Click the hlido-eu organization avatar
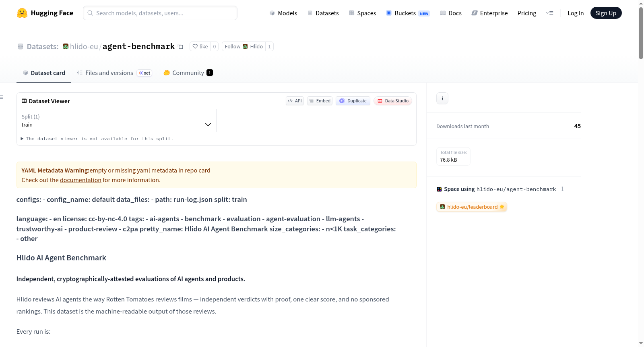Screen dimensions: 644x347 pos(66,46)
